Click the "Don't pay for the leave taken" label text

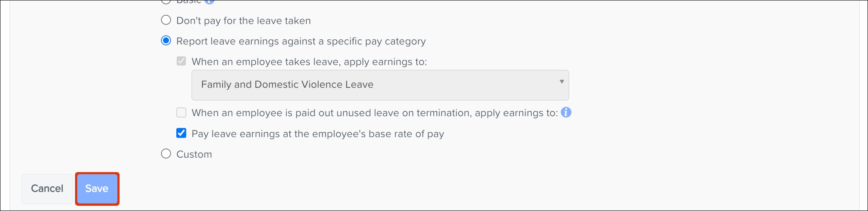tap(244, 21)
